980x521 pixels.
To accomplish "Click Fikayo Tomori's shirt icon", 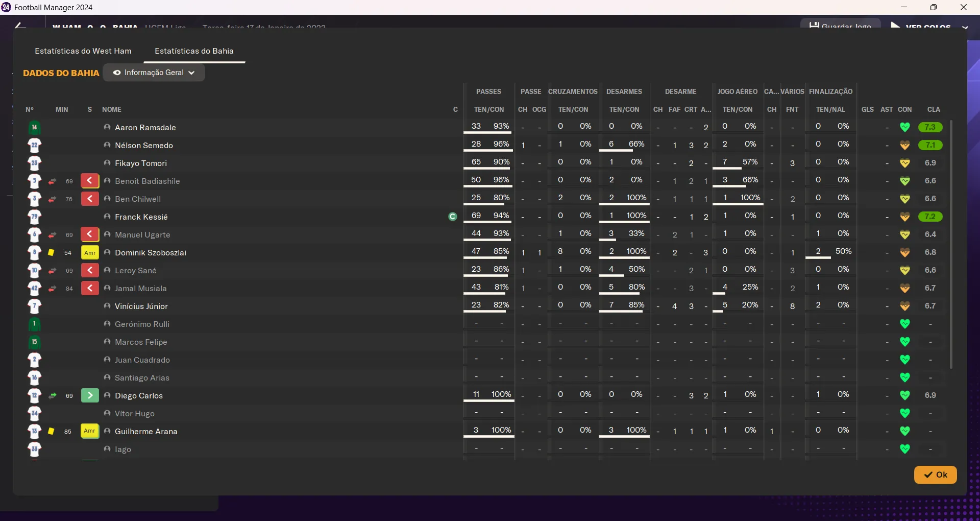I will (x=34, y=163).
